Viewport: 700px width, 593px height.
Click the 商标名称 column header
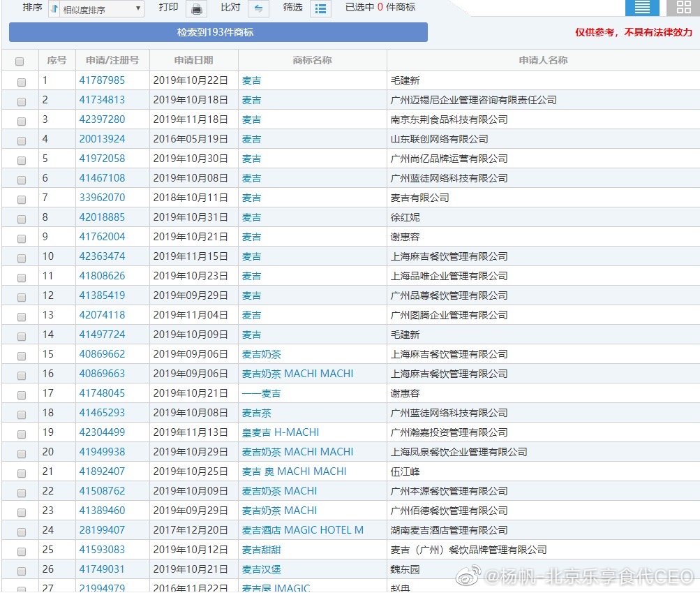311,60
